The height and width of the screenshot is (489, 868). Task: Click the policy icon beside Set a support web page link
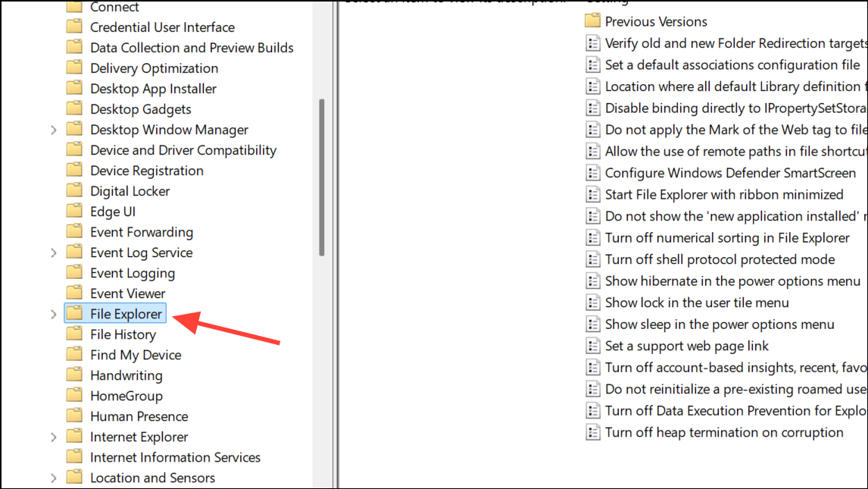click(x=592, y=346)
